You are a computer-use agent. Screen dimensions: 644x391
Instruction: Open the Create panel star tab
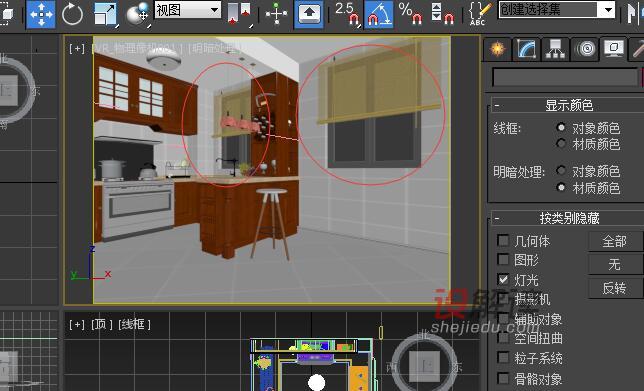[498, 49]
